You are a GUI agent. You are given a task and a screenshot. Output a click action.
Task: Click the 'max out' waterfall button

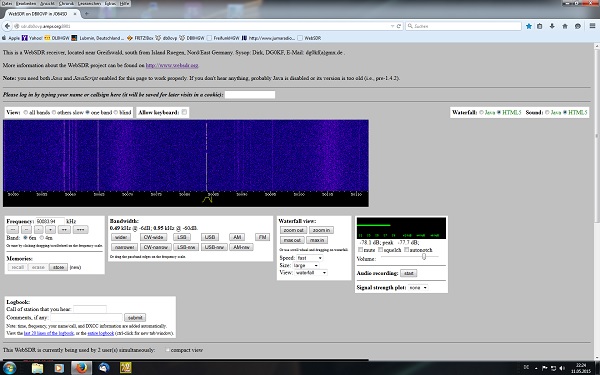292,240
